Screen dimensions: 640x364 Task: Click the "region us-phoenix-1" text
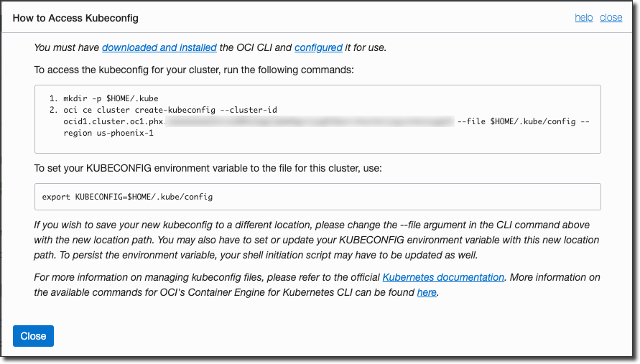108,134
